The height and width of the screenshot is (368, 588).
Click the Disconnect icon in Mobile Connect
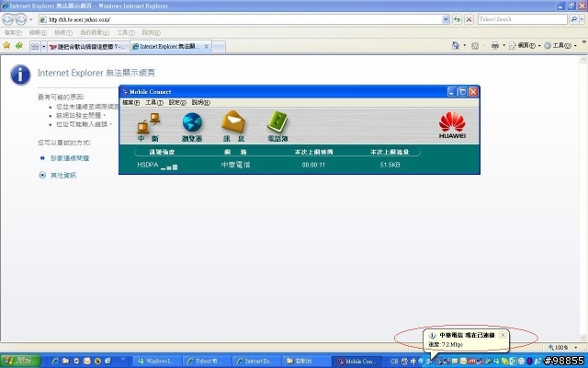coord(149,127)
